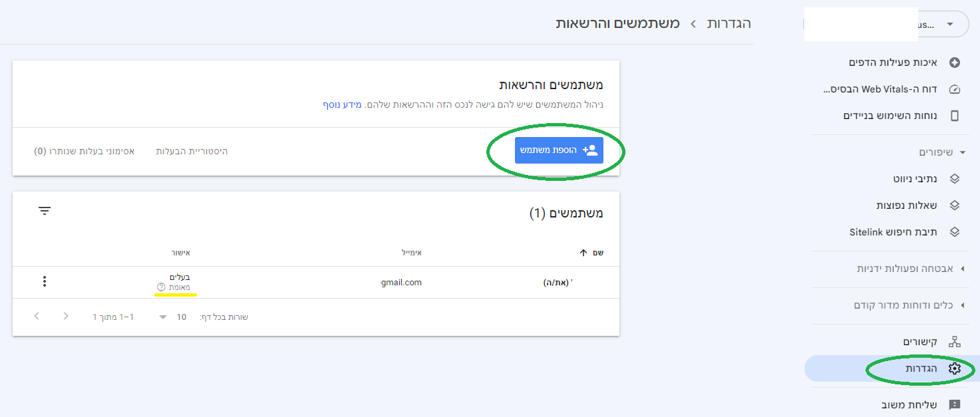Open the Web Vitals report in sidebar

click(892, 89)
